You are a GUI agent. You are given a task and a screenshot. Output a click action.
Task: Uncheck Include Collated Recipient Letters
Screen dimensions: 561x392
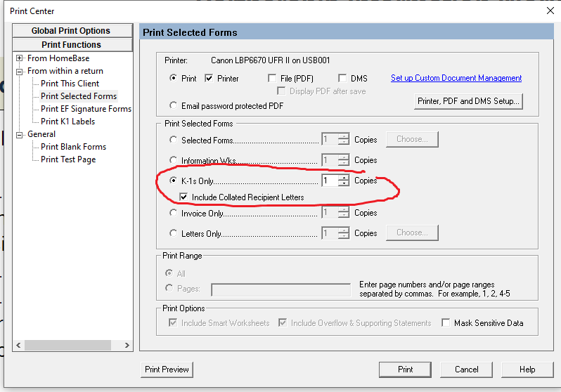tap(184, 197)
